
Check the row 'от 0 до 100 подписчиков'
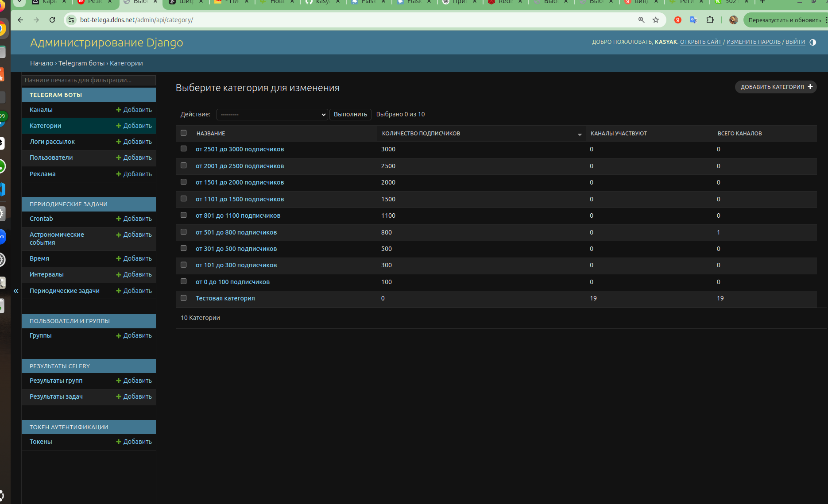coord(184,281)
